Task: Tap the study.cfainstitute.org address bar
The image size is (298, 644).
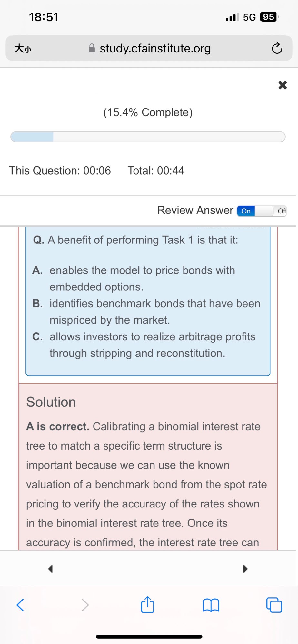Action: click(155, 48)
